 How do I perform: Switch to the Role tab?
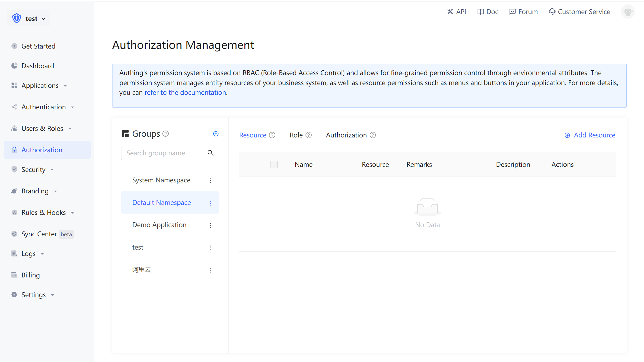click(296, 135)
